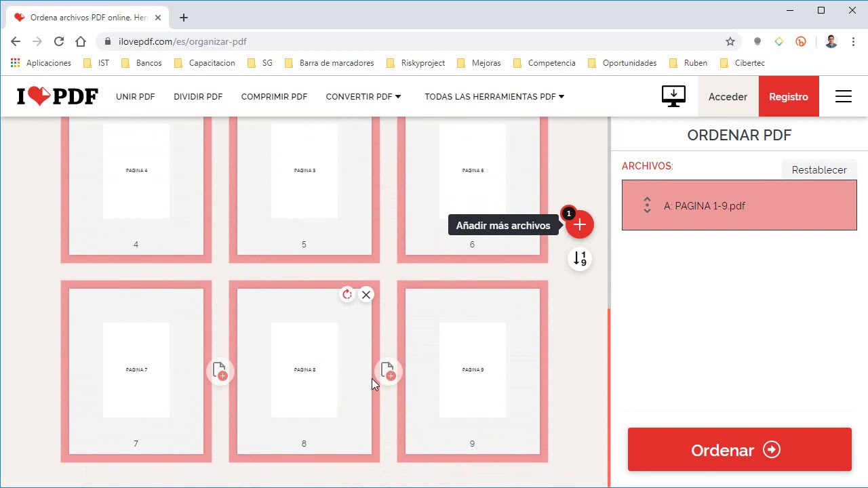View site security lock info
Image resolution: width=868 pixels, height=488 pixels.
click(108, 41)
